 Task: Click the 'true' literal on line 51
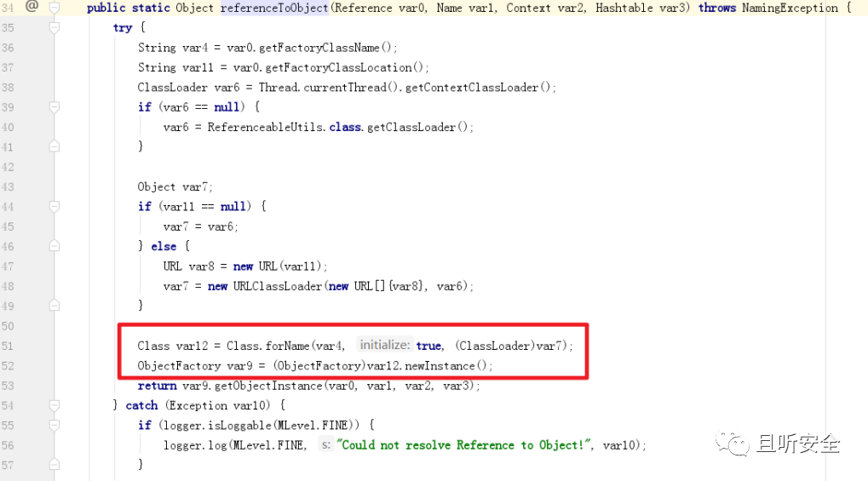coord(429,346)
